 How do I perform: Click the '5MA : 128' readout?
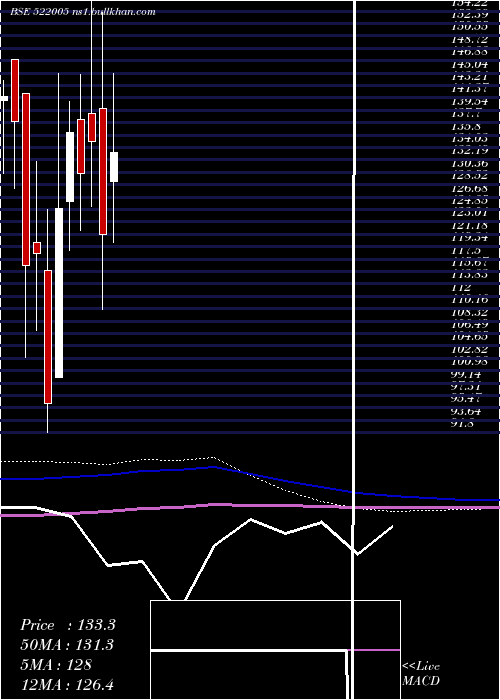(56, 665)
